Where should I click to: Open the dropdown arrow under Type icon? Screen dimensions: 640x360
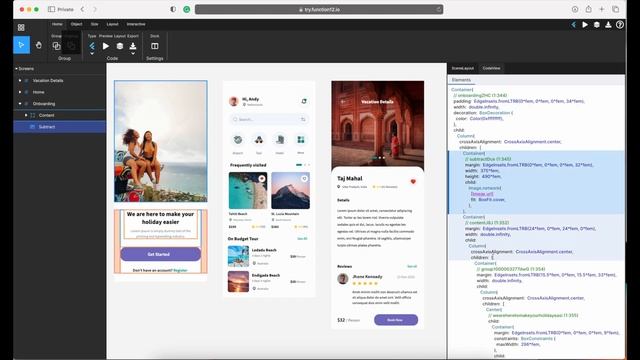(x=92, y=53)
